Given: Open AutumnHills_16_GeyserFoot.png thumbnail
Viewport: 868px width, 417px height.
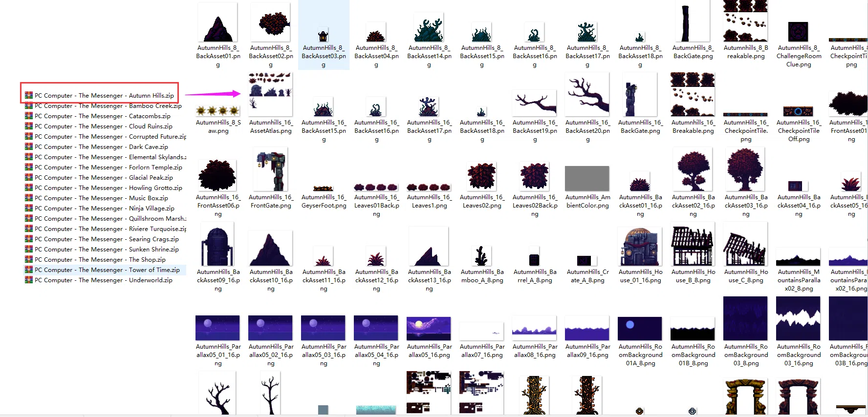Looking at the screenshot, I should 323,188.
